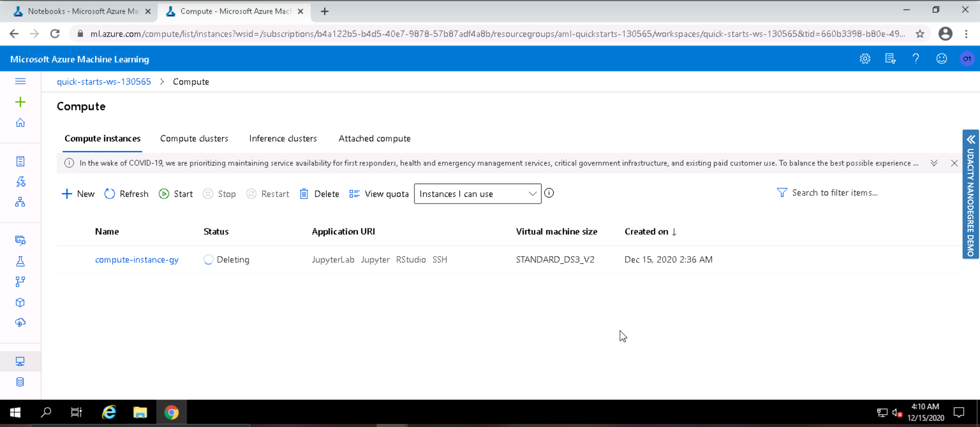
Task: Go back in browser history
Action: pos(14,34)
